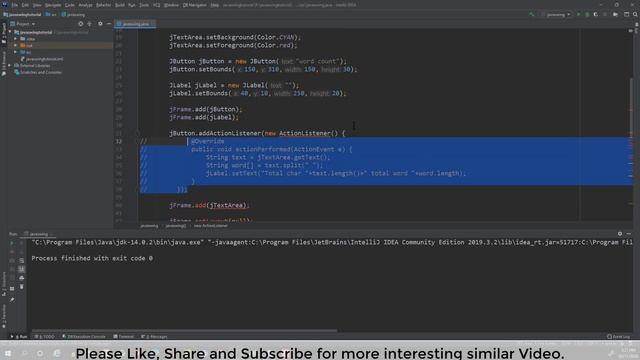Image resolution: width=640 pixels, height=360 pixels.
Task: Click line number 32 in gutter
Action: point(118,141)
